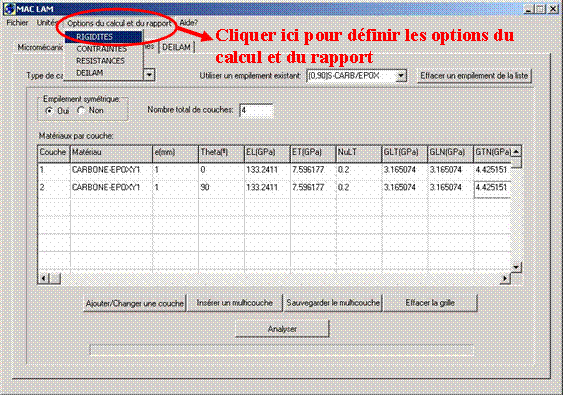576x397 pixels.
Task: Switch to the DEILAM tab
Action: point(177,47)
